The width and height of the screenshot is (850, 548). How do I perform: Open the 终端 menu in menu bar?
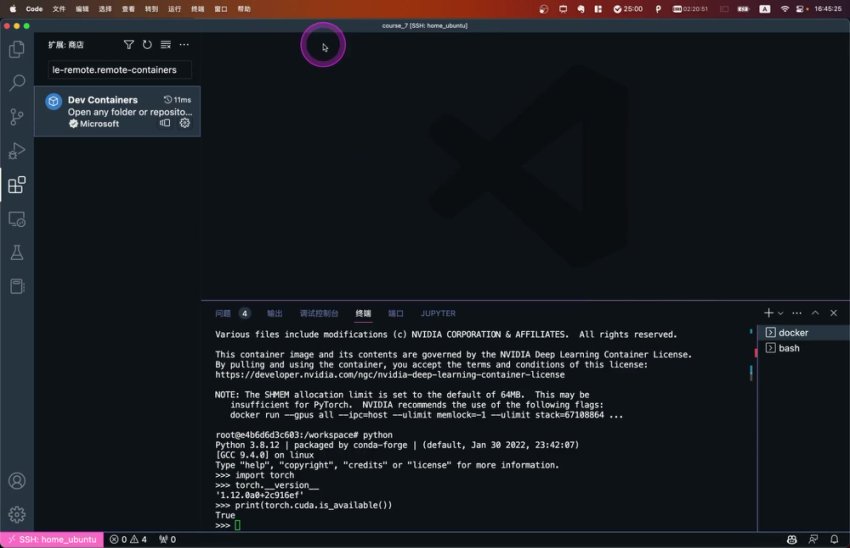pyautogui.click(x=198, y=8)
